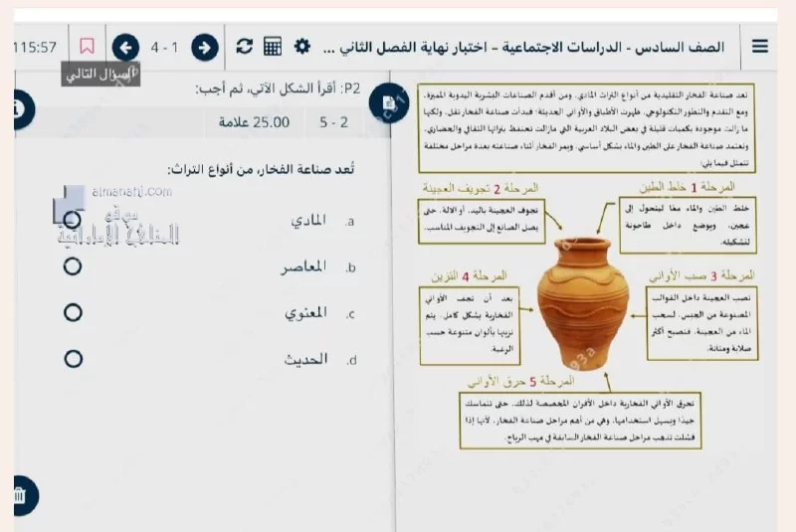796x532 pixels.
Task: Bookmark this question with flag icon
Action: click(87, 46)
